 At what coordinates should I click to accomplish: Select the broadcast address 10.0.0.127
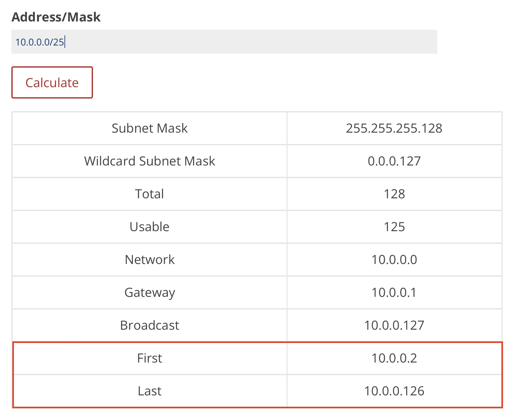394,325
